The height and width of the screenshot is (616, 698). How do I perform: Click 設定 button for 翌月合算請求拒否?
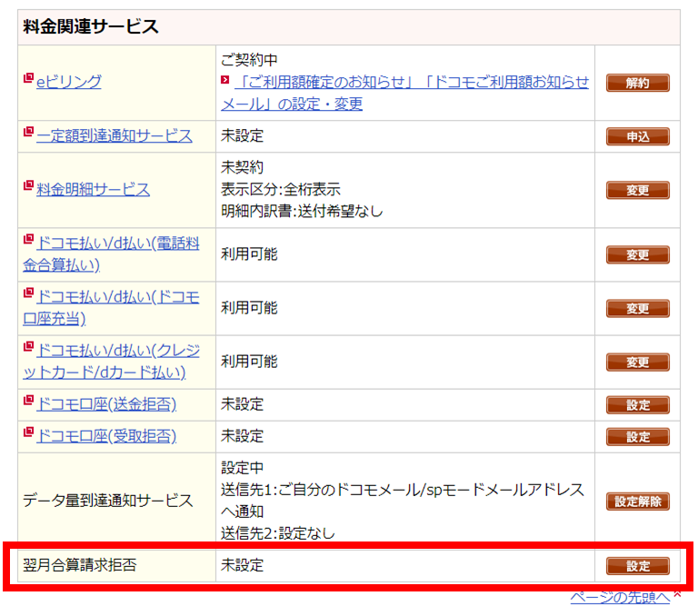637,566
